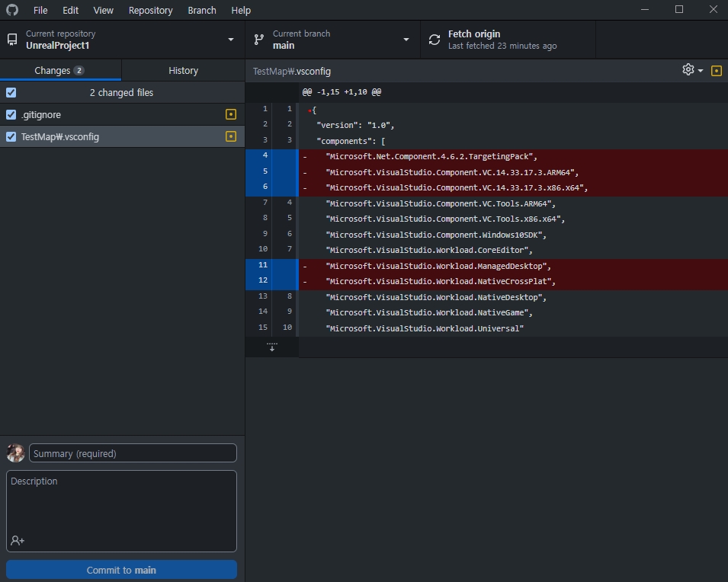Screen dimensions: 728x582
Task: Click the Workload.NativeDesktop diff line
Action: coord(513,298)
